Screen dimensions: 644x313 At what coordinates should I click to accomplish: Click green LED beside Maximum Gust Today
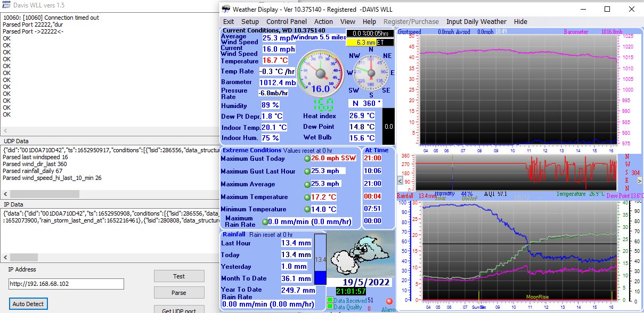pyautogui.click(x=307, y=159)
